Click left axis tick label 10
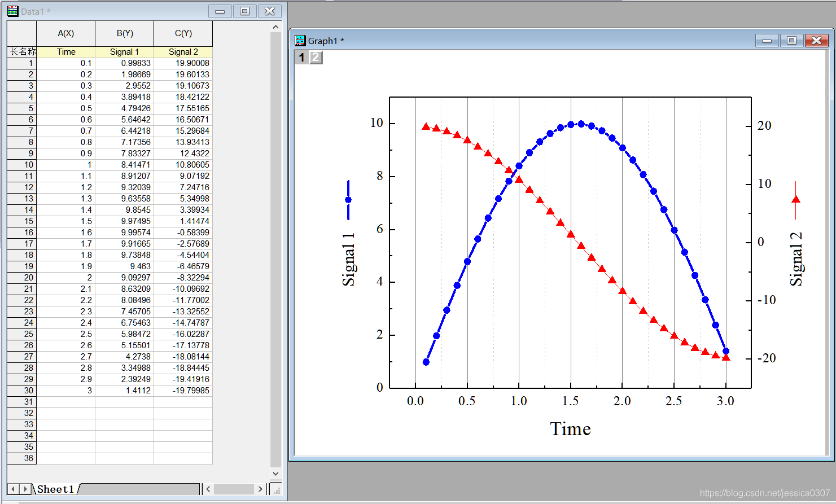This screenshot has height=504, width=836. click(x=377, y=123)
